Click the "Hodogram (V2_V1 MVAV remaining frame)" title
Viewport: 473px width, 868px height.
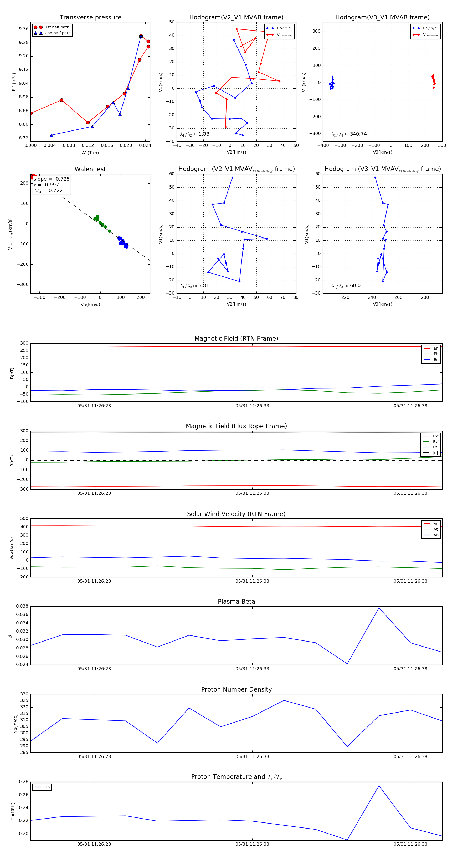pos(236,169)
